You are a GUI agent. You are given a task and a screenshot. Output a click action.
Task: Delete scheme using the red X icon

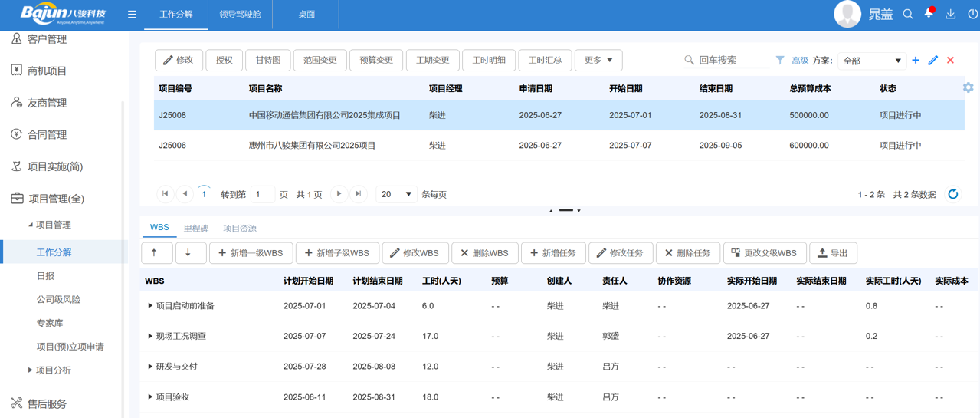pos(950,60)
